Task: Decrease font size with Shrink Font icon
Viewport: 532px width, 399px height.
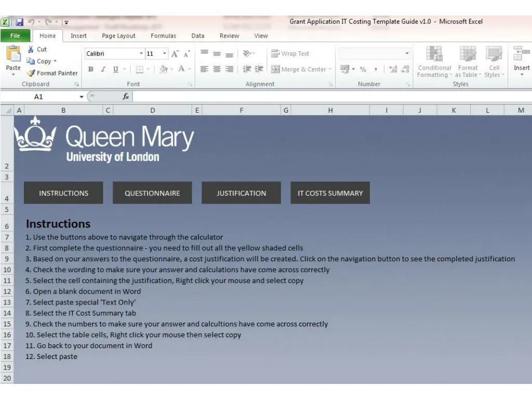Action: click(187, 54)
